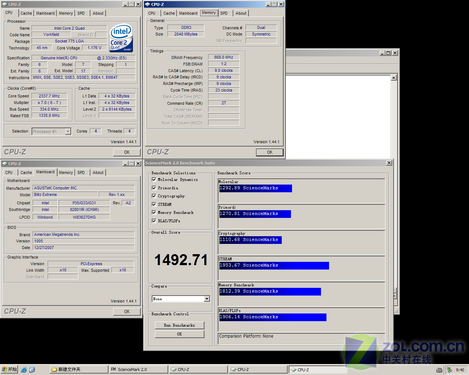Close the ScienceMark 2.0 Benchmark Suite window
469x375 pixels.
pyautogui.click(x=389, y=163)
